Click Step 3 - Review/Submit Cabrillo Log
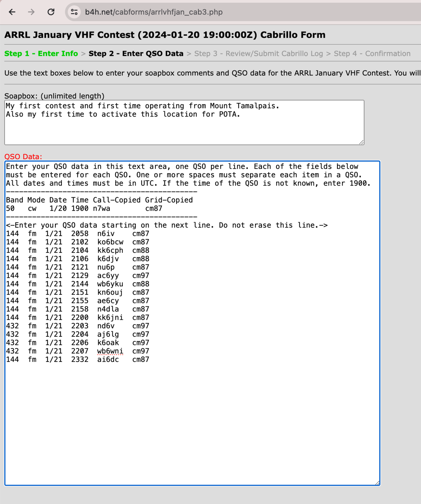Screen dimensions: 421x504 [x=259, y=54]
